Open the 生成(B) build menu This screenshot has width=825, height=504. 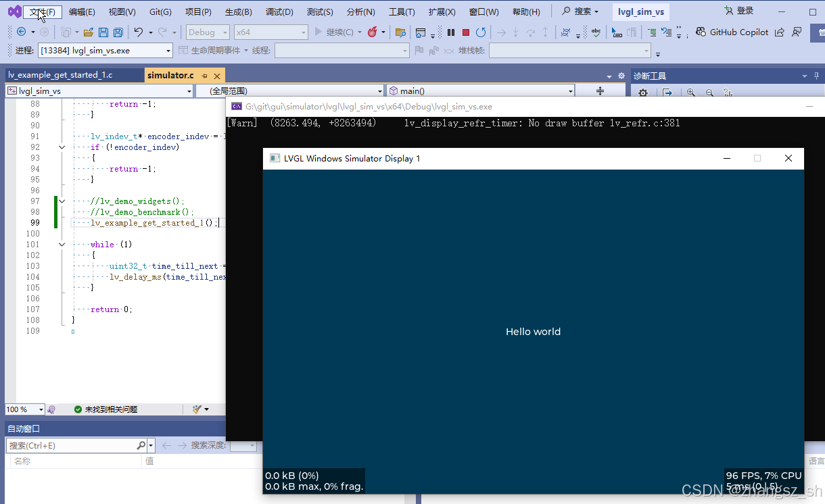point(239,11)
